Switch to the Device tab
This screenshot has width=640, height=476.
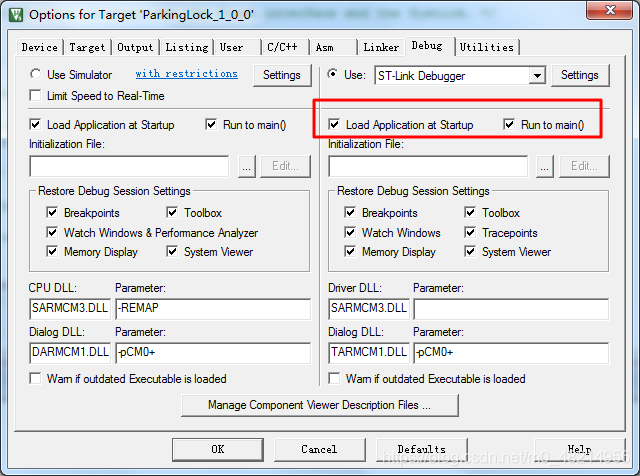coord(40,47)
